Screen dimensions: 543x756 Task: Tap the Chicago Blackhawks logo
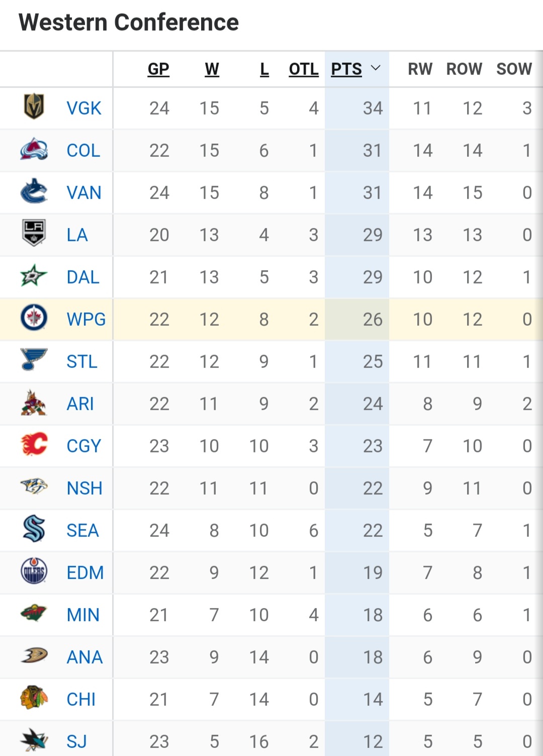click(x=34, y=698)
